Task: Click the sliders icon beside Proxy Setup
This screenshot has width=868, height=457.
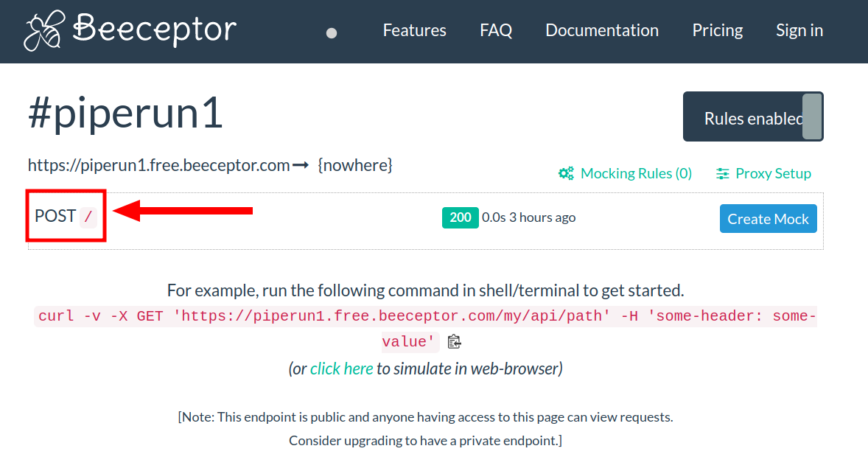Action: 723,173
